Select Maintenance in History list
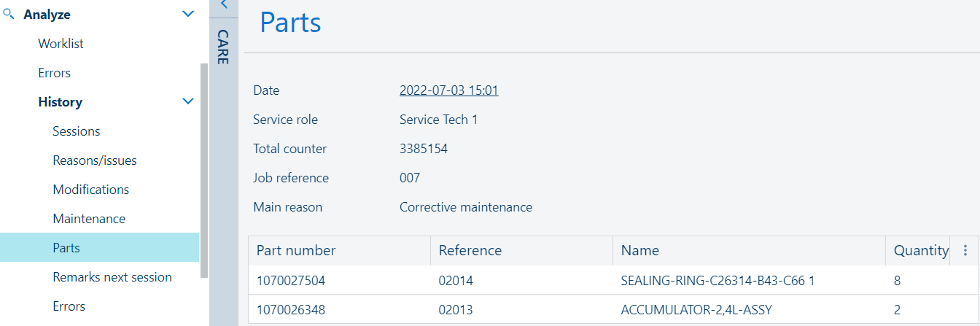Screen dimensions: 980x326 89,219
